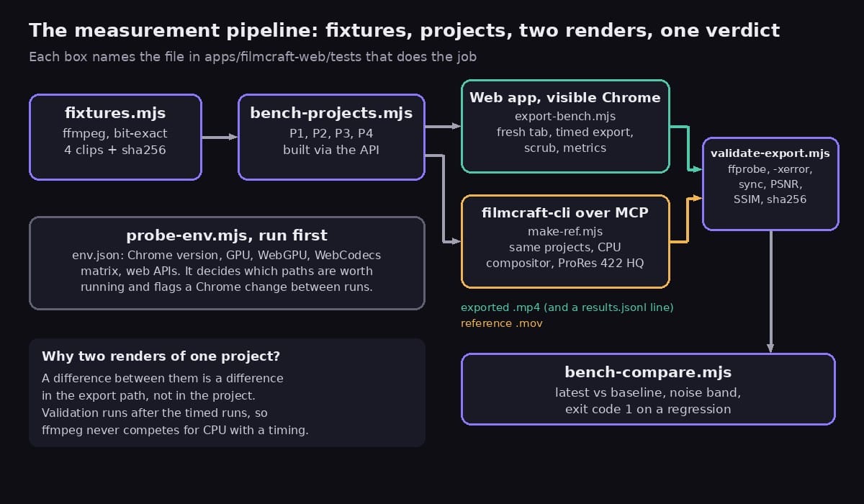Click "ffmpeg, bit-exact" text in fixtures box
Image resolution: width=864 pixels, height=504 pixels.
tap(115, 134)
